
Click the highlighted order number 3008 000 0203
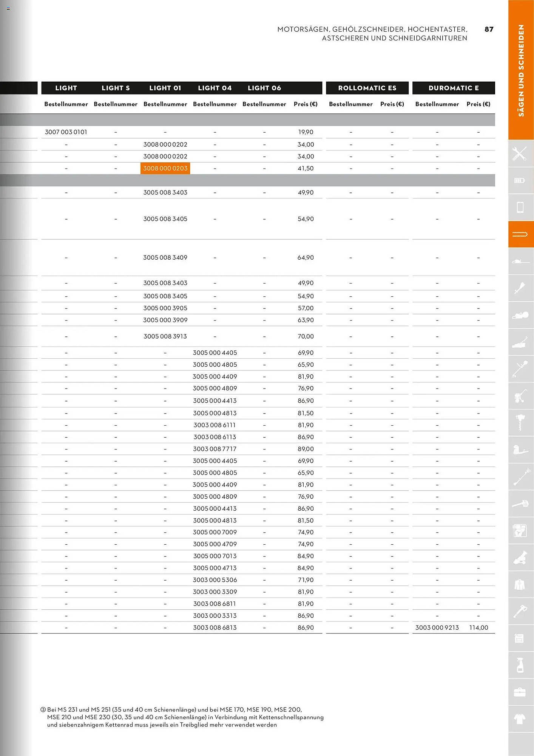tap(165, 168)
